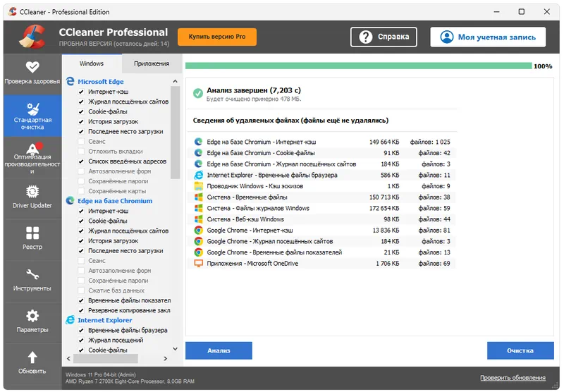Screen dimensions: 564x392
Task: Click Windows icon for Файлы журналов Windows row
Action: coord(199,208)
